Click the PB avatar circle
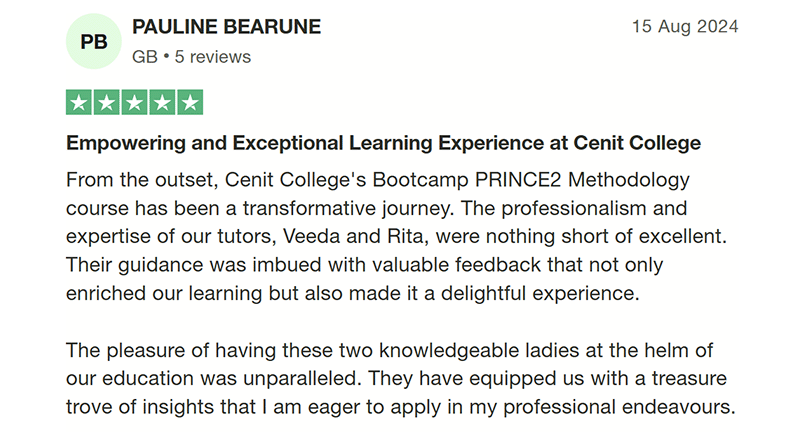Image resolution: width=801 pixels, height=433 pixels. tap(94, 41)
